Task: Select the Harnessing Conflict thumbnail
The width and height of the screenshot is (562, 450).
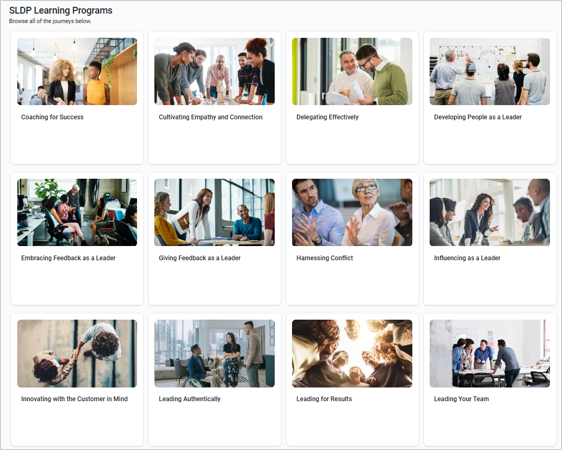Action: coord(352,212)
